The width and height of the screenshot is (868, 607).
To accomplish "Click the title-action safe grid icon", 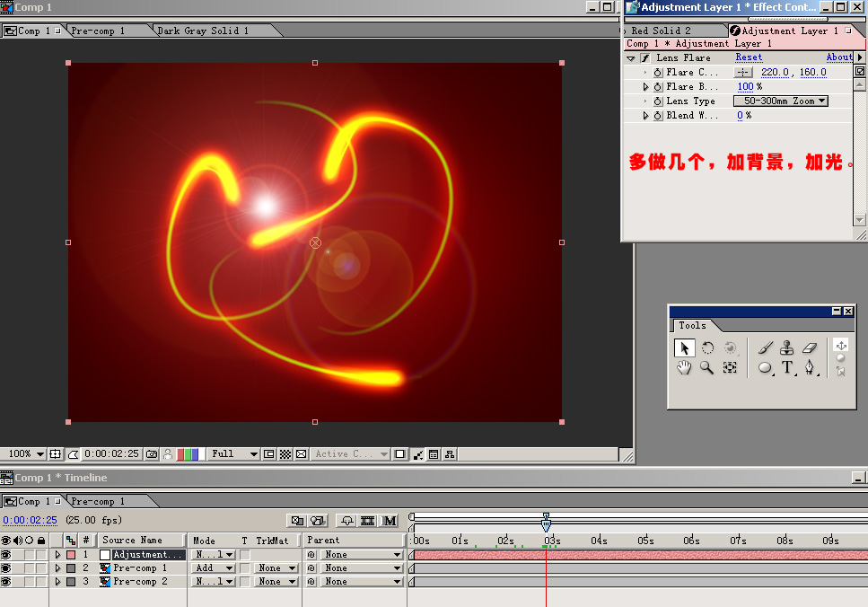I will [x=56, y=454].
